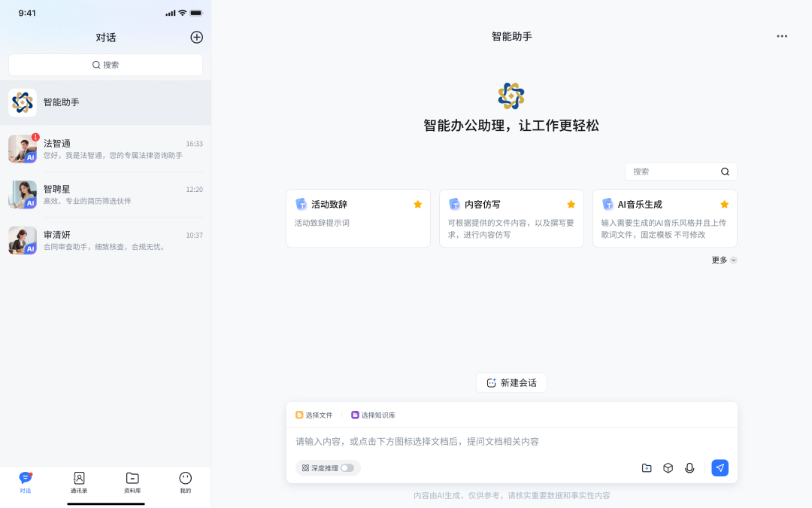Start a new chat with plus icon

point(196,38)
